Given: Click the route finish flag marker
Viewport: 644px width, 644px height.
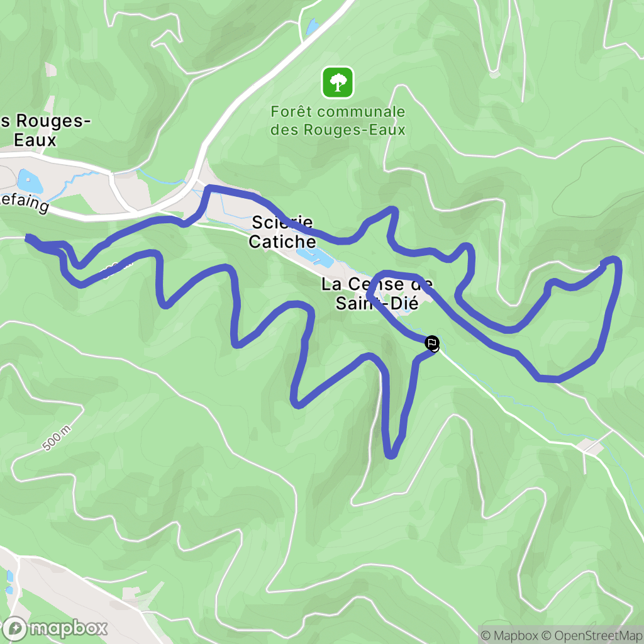Looking at the screenshot, I should pyautogui.click(x=431, y=343).
